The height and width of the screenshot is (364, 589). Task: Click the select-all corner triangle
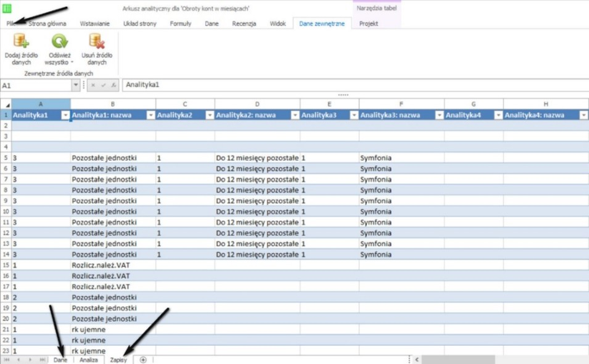[x=7, y=105]
